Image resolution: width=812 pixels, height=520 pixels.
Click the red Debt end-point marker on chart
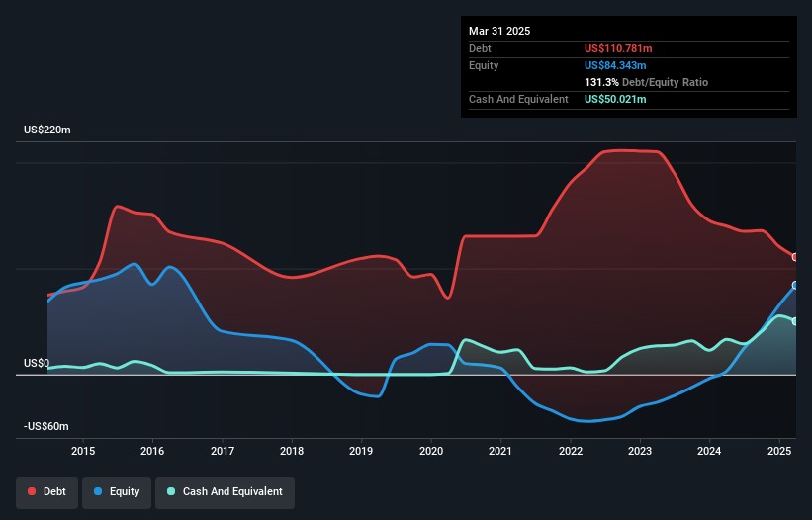(795, 257)
